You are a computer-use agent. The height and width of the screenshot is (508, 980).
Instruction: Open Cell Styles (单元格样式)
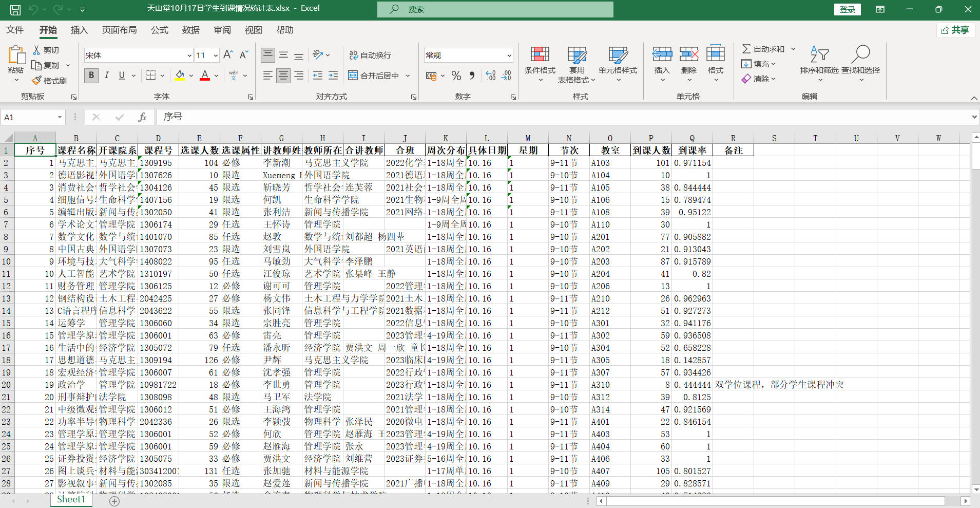618,64
